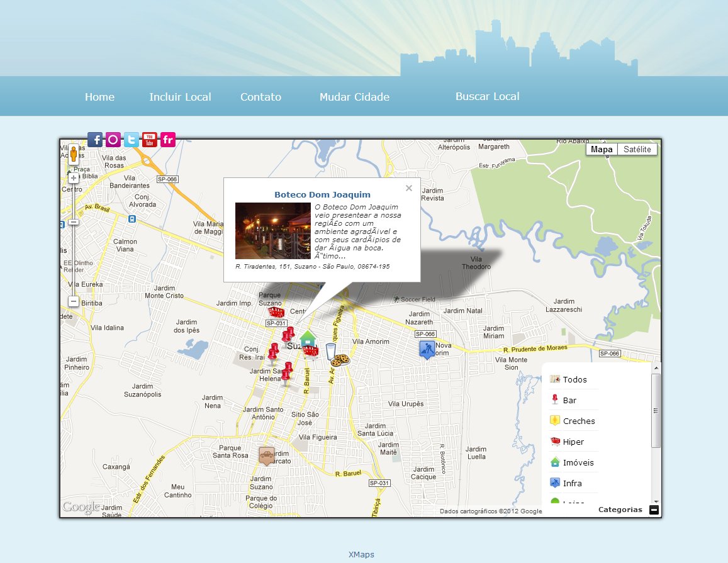Image resolution: width=728 pixels, height=563 pixels.
Task: Click the categories list scrollbar thumb
Action: click(656, 411)
